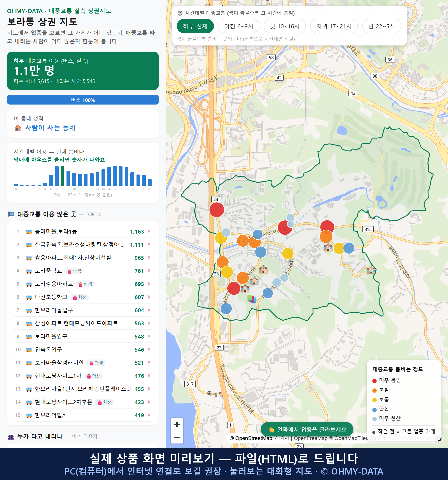The width and height of the screenshot is (448, 480).
Task: Click the 보통 yellow legend swatch
Action: [x=374, y=400]
